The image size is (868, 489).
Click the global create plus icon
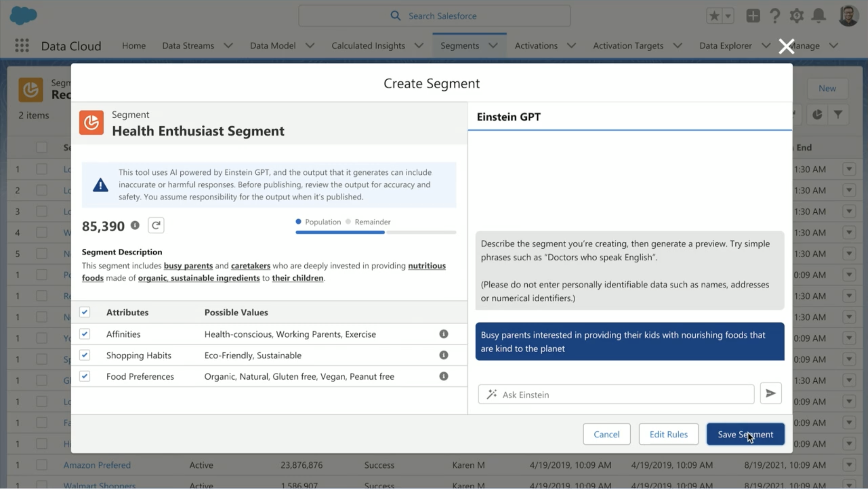(753, 16)
